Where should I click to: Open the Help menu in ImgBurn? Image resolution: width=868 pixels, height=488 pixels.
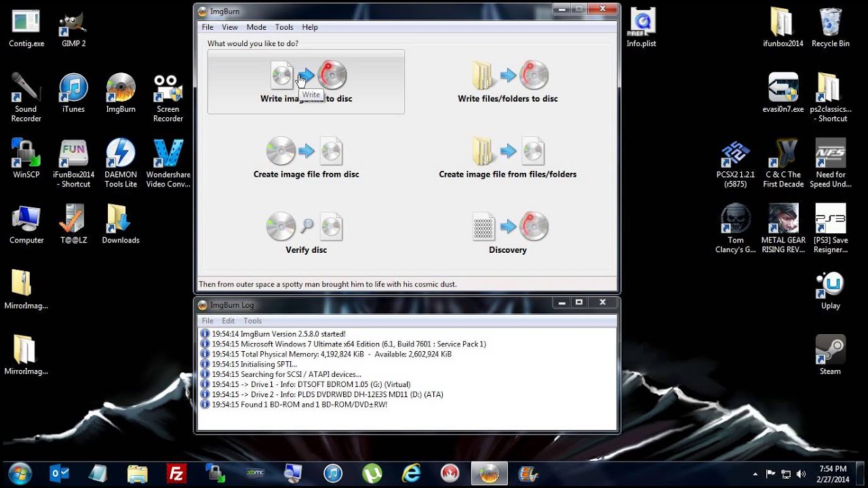pyautogui.click(x=310, y=27)
